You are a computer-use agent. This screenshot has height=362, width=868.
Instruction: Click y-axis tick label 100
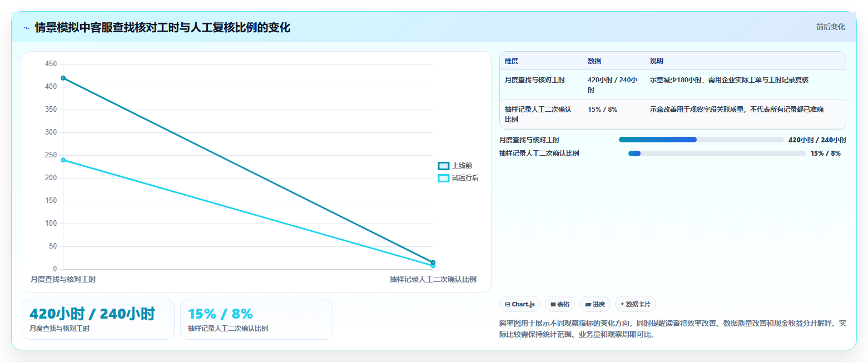(51, 224)
